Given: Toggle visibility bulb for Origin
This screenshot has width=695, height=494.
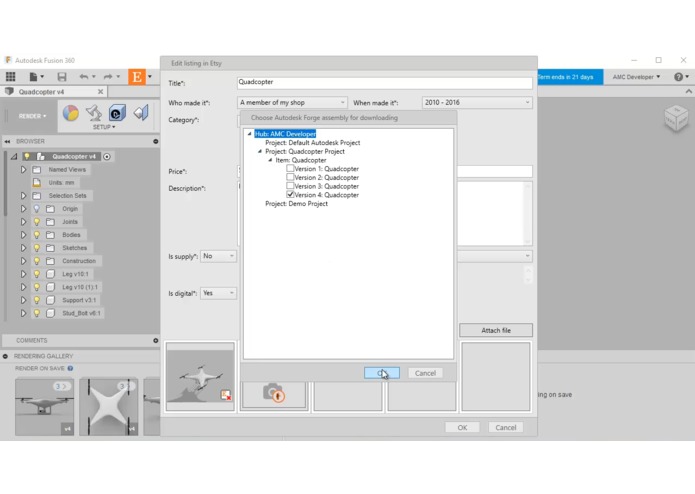Looking at the screenshot, I should tap(37, 209).
